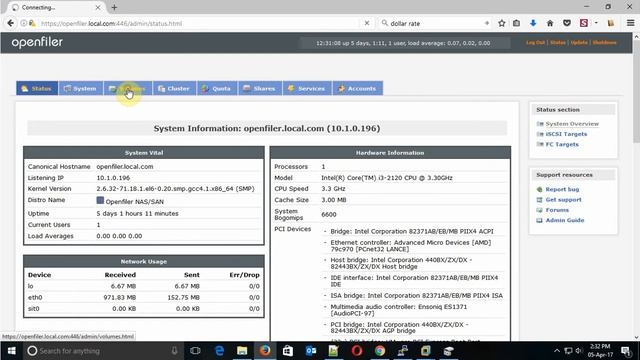The image size is (640, 360).
Task: Click the Status link in header
Action: (558, 42)
